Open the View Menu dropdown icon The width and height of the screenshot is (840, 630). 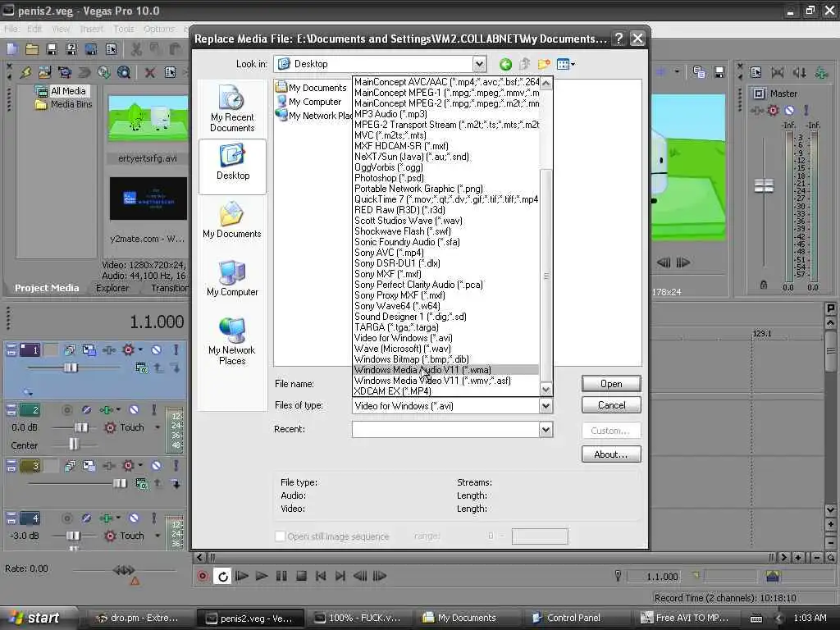tap(566, 64)
